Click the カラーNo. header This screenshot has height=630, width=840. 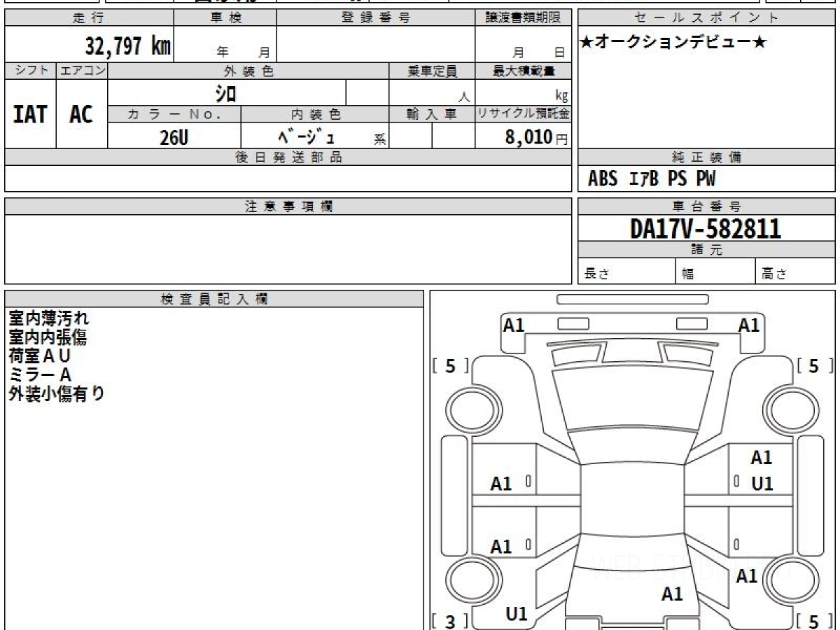pyautogui.click(x=174, y=114)
